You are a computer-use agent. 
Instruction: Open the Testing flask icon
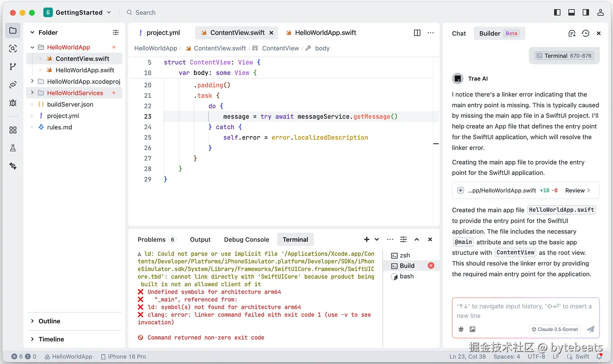(13, 148)
